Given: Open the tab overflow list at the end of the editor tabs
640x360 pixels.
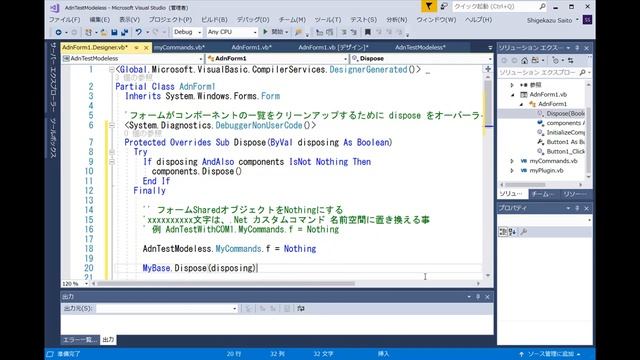Looking at the screenshot, I should point(490,48).
